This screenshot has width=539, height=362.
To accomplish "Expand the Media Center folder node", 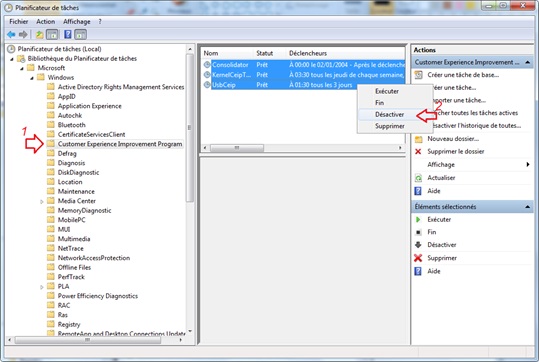I will [42, 201].
